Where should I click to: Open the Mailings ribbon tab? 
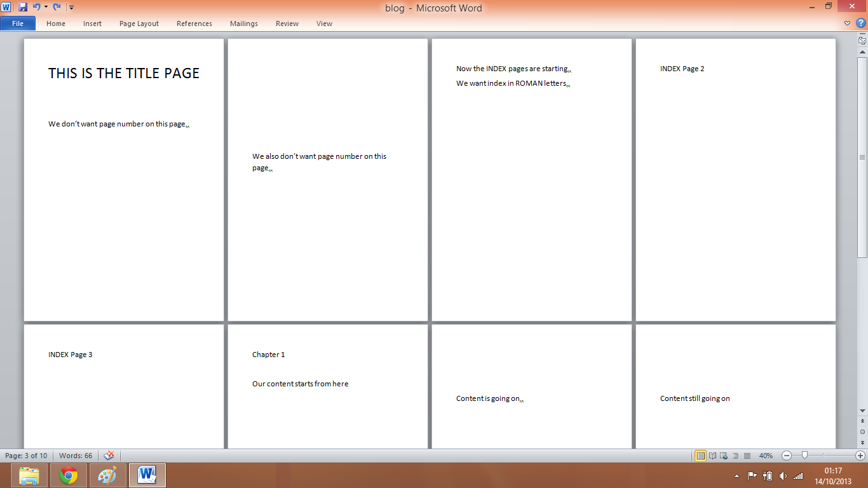point(243,24)
